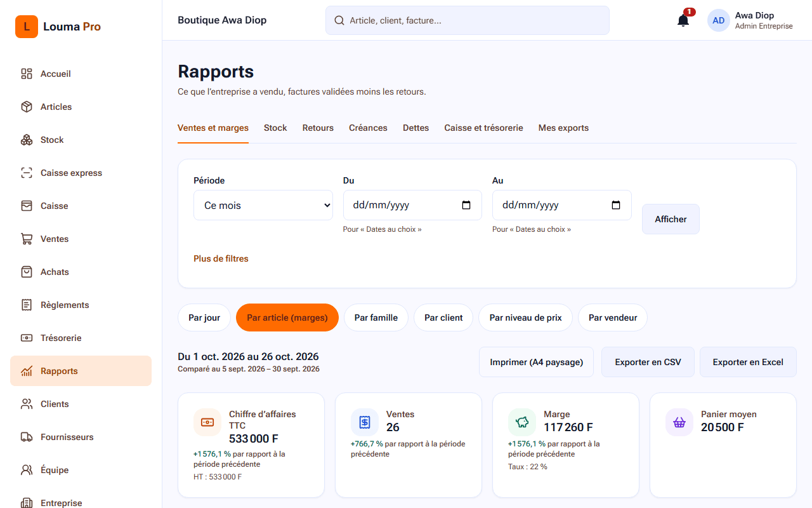Focus the Article, client, facture search field
812x508 pixels.
[x=468, y=20]
